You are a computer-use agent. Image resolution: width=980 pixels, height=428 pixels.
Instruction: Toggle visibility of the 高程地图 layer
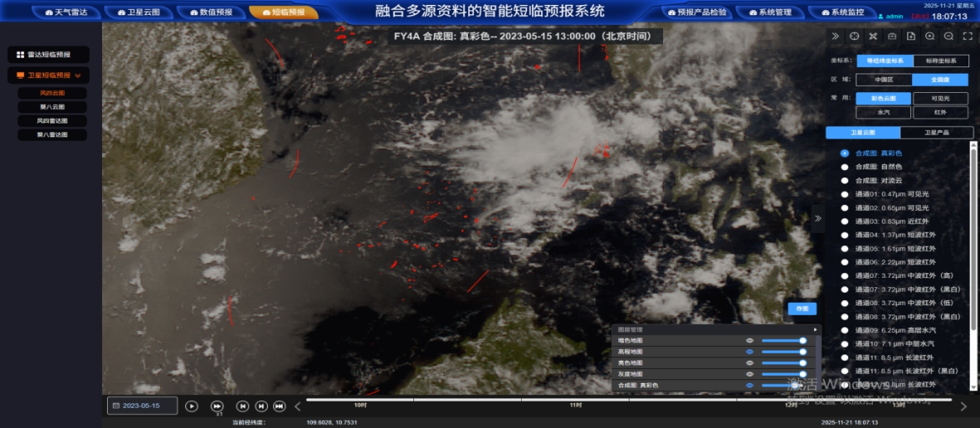(749, 352)
